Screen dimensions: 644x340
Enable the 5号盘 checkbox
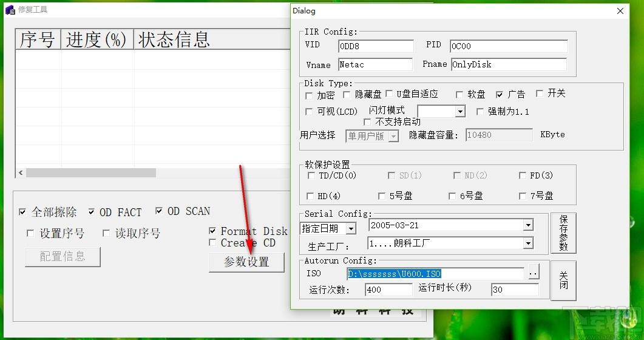tap(382, 196)
